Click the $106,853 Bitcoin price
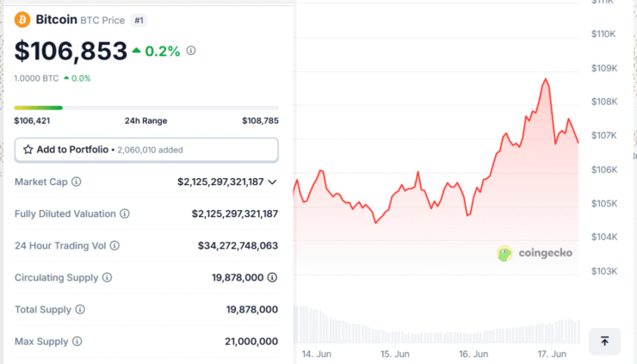The width and height of the screenshot is (637, 364). pyautogui.click(x=71, y=51)
